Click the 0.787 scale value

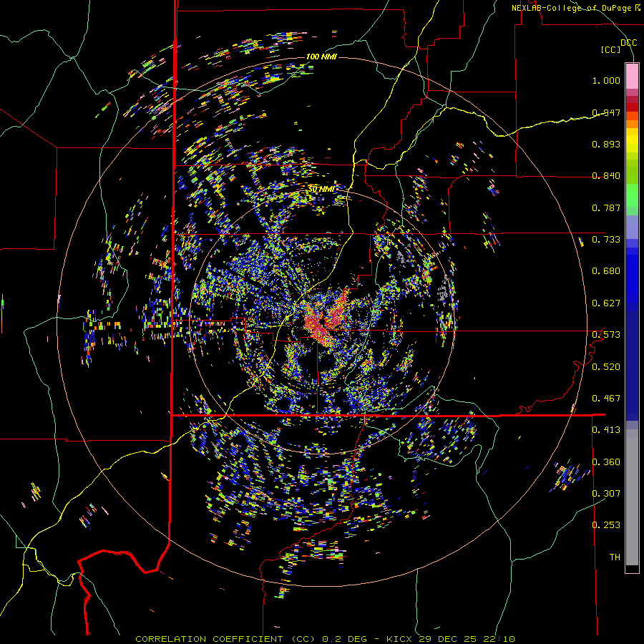pyautogui.click(x=606, y=208)
